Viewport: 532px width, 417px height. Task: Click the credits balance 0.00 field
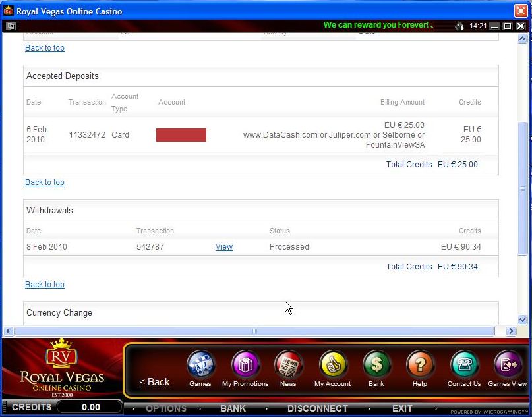(x=90, y=407)
